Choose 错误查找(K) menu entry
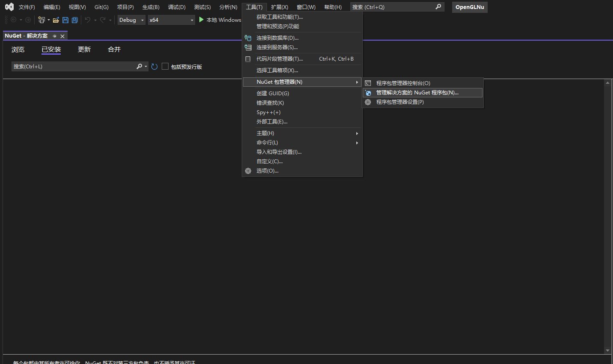Screen dimensions: 613x364 (x=302, y=103)
